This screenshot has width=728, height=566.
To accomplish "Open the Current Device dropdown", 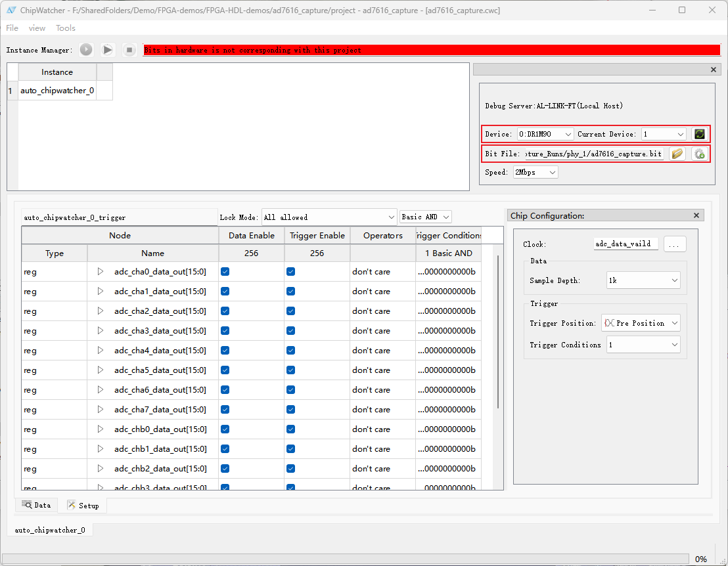I will coord(663,134).
